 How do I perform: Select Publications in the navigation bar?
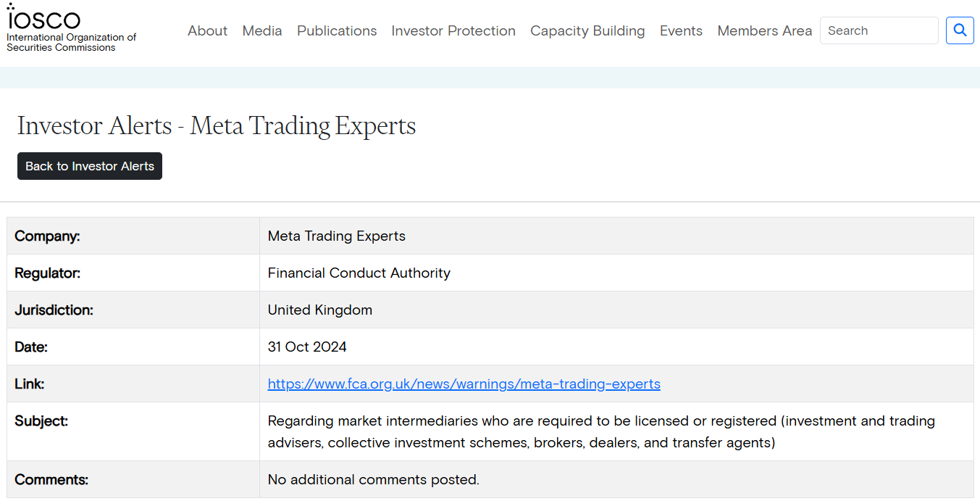pyautogui.click(x=337, y=30)
